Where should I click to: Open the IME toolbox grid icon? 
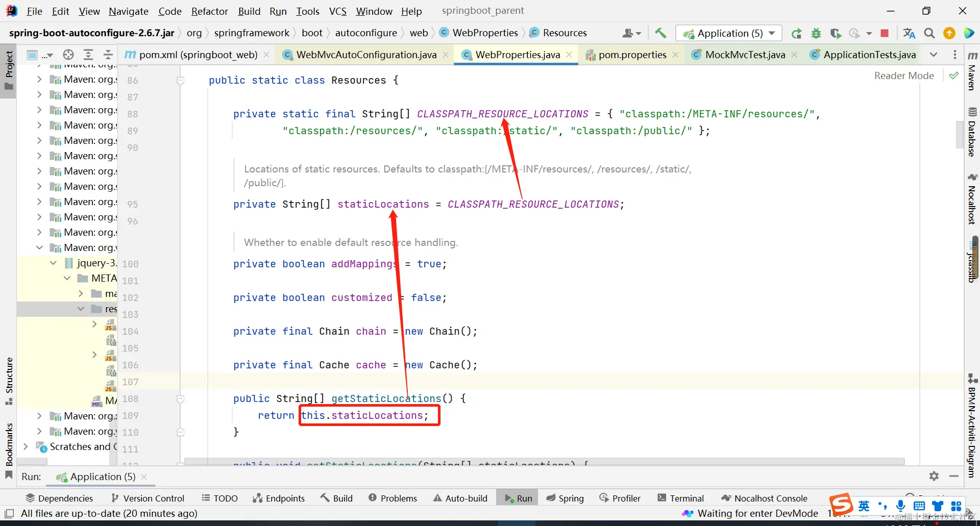pyautogui.click(x=956, y=506)
